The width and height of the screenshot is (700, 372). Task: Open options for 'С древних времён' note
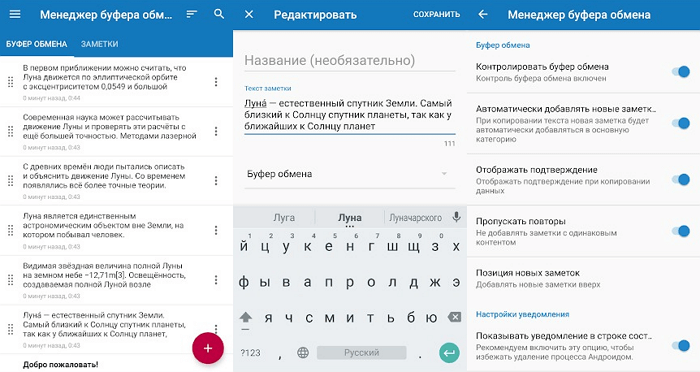coord(216,180)
